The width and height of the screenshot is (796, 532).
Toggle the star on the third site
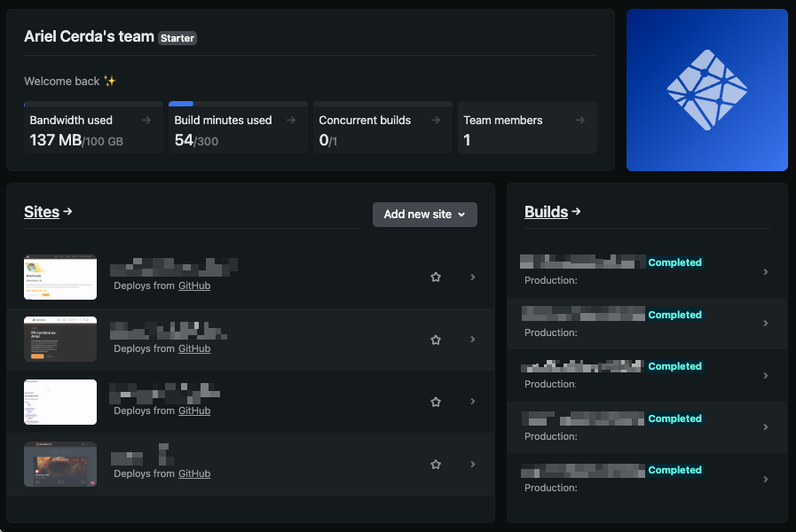click(x=436, y=403)
